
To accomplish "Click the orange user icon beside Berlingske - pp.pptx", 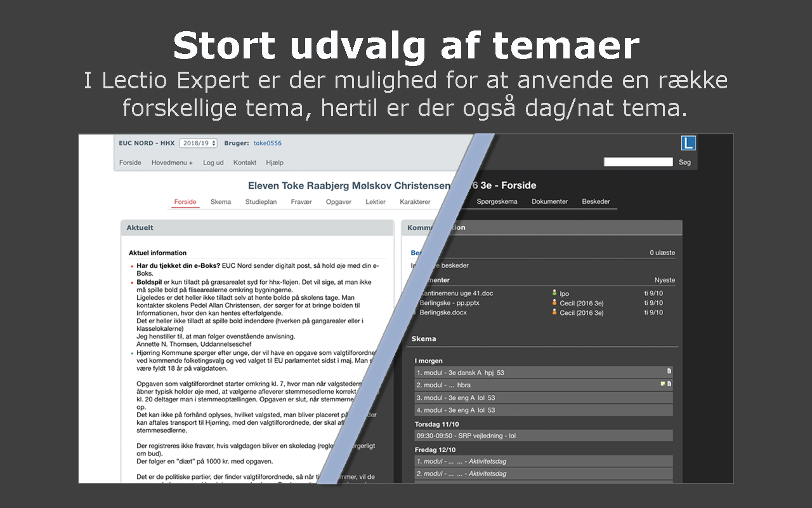I will tap(554, 303).
